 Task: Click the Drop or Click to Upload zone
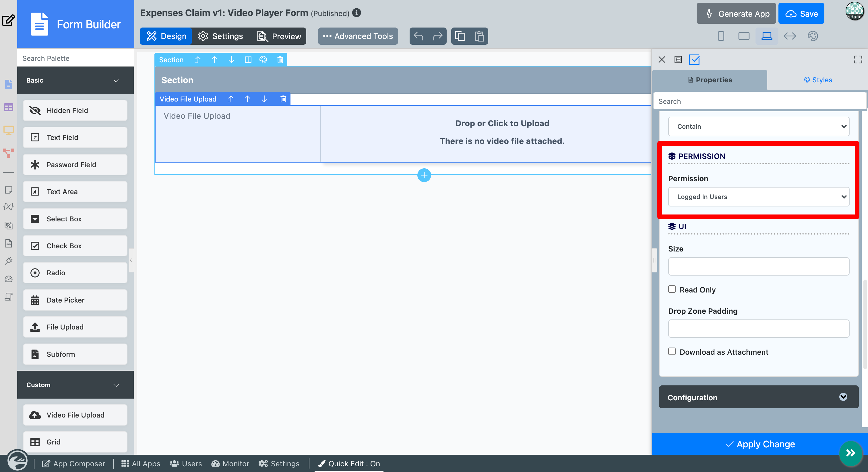pyautogui.click(x=486, y=134)
